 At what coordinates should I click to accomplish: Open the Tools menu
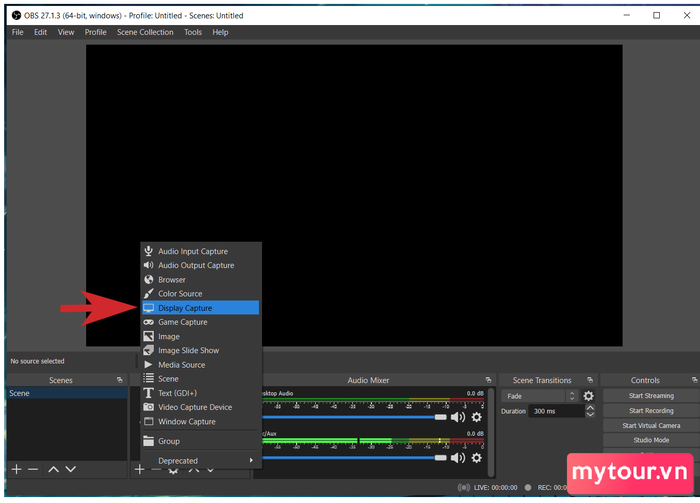click(193, 32)
